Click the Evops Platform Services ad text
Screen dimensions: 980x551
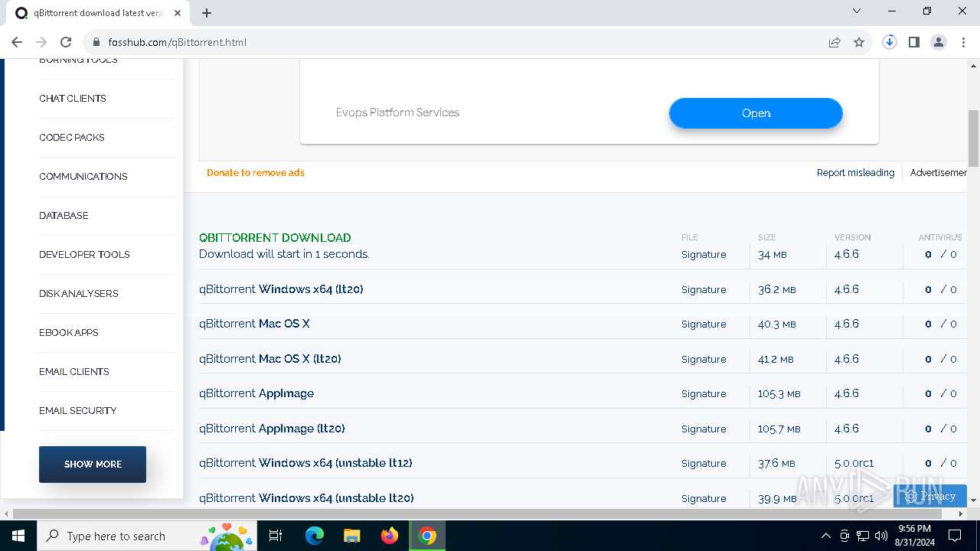(397, 112)
